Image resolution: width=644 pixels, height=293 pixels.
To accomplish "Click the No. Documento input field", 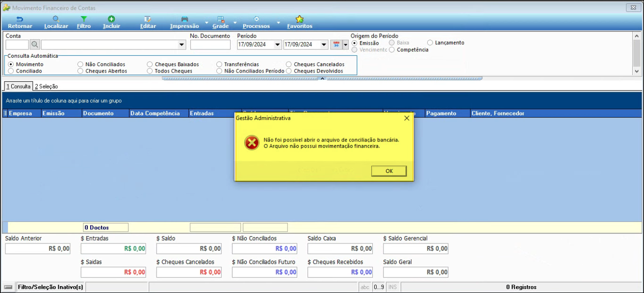I will 210,45.
